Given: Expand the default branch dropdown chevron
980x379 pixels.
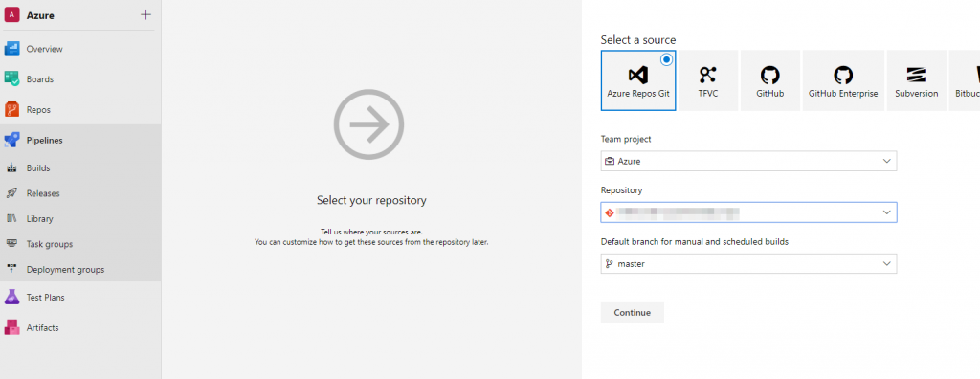Looking at the screenshot, I should (x=886, y=264).
